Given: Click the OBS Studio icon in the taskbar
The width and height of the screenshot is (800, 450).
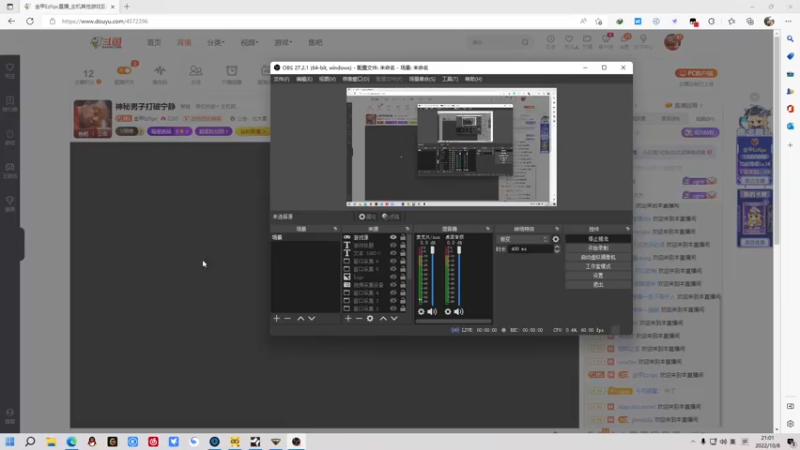Looking at the screenshot, I should coord(296,442).
